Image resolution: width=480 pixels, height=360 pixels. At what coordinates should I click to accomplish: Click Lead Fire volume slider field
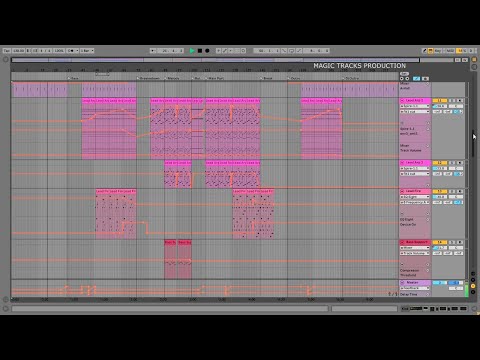tap(440, 197)
